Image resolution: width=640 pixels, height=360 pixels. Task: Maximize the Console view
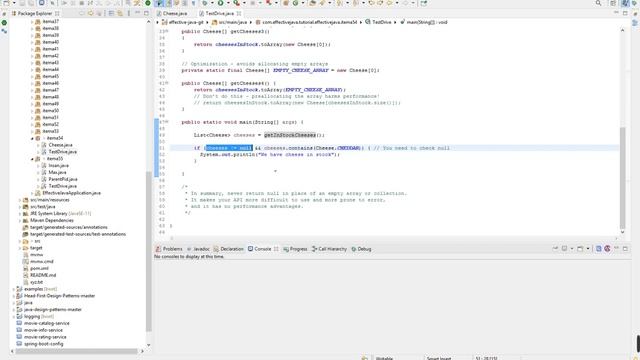pyautogui.click(x=625, y=249)
